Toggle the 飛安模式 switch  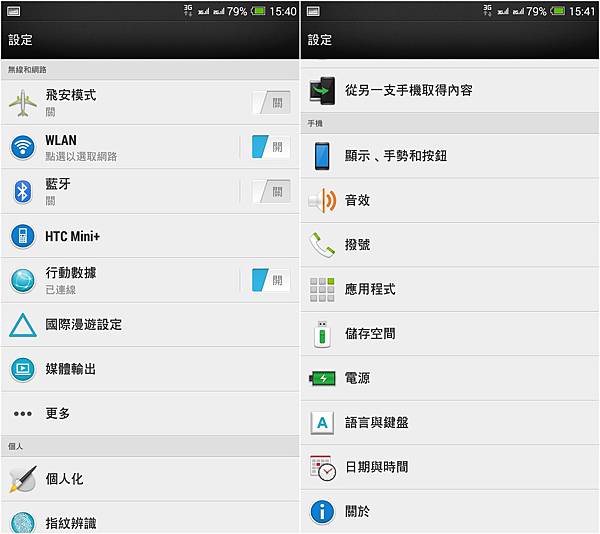[x=271, y=103]
